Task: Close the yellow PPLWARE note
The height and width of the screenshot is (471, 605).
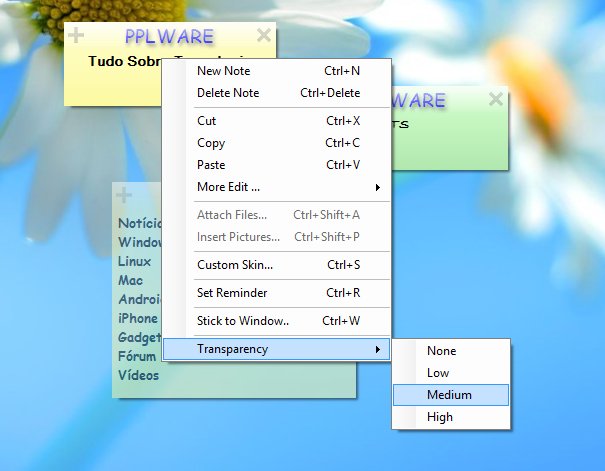Action: pos(264,36)
